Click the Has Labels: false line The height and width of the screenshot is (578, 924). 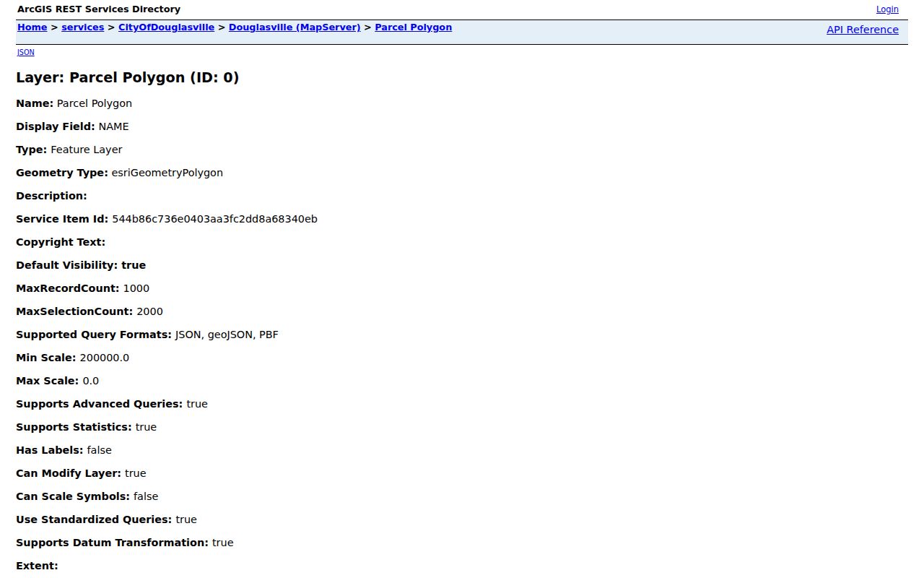point(64,450)
